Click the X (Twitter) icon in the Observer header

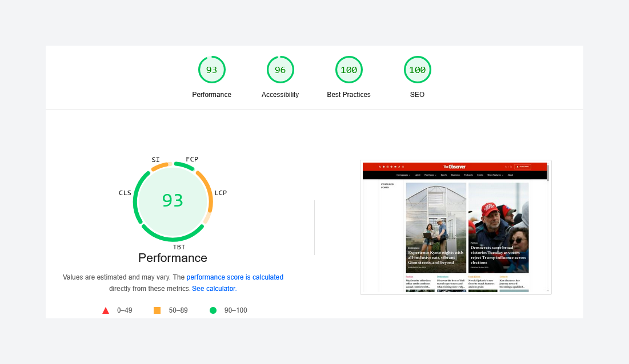click(380, 167)
